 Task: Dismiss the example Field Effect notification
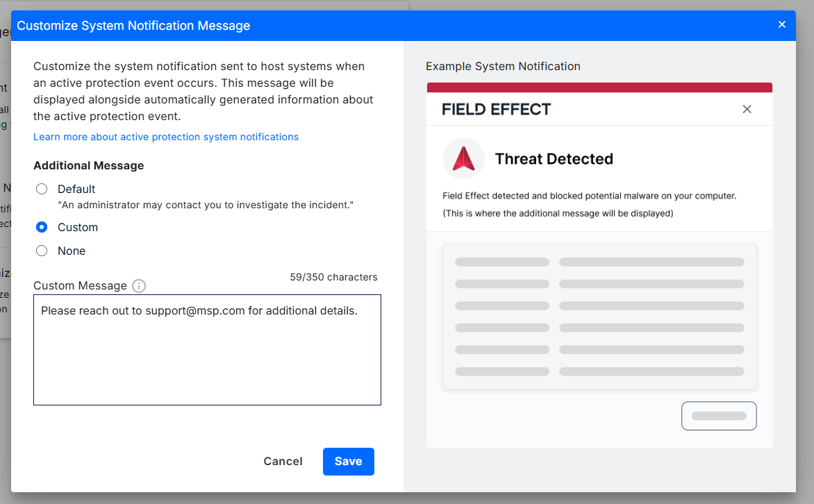tap(747, 109)
